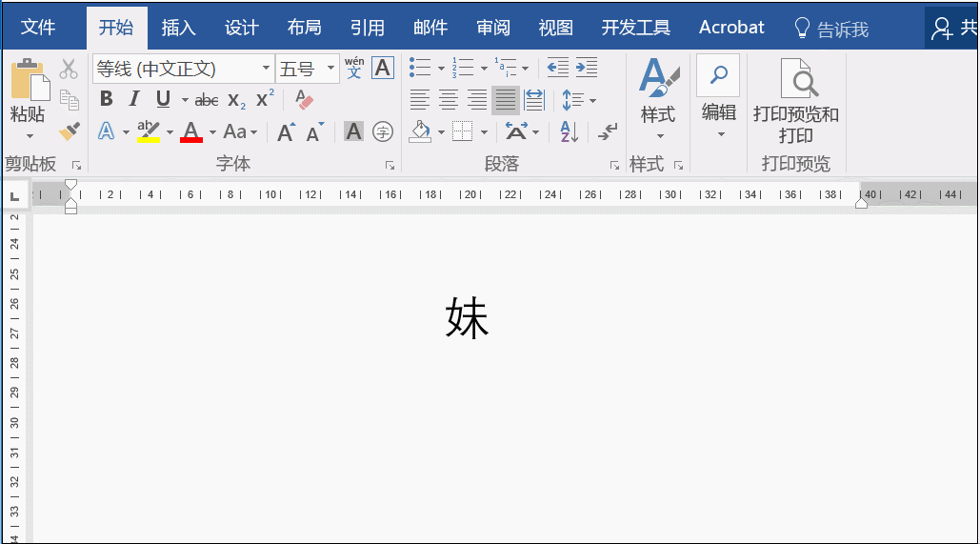Switch to Review 审阅 tab
The width and height of the screenshot is (980, 544).
tap(493, 28)
